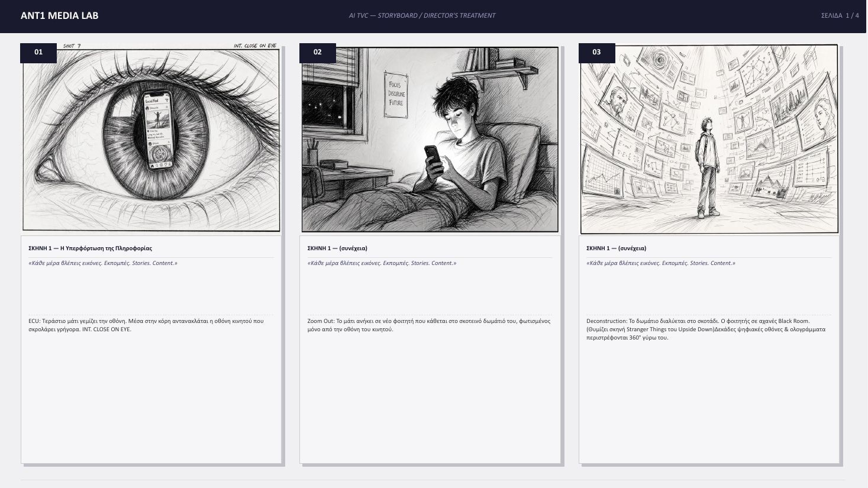Select ΣΚΗΝΗ 1 — (συνέχεια) heading in panel 02
The image size is (868, 488).
337,248
